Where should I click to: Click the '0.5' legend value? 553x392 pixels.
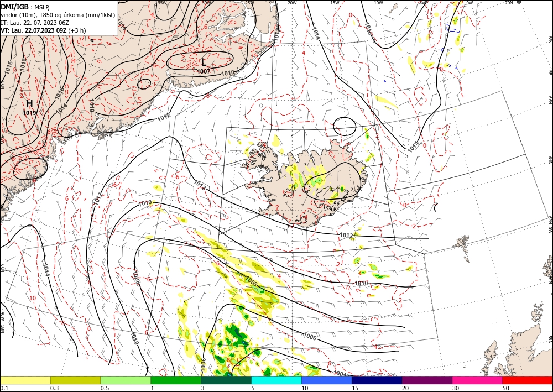coord(105,388)
